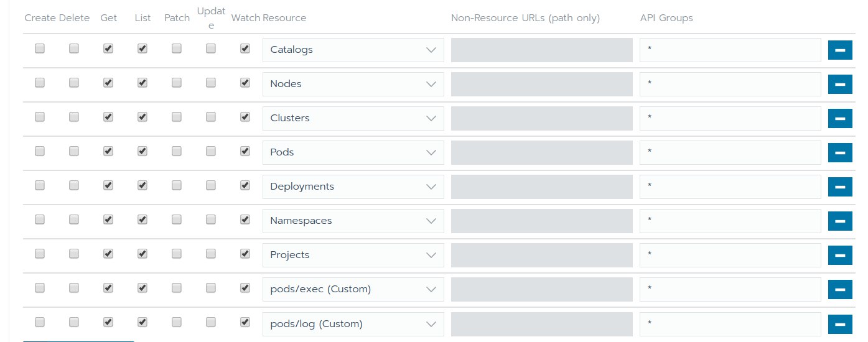Enable Patch permission for Deployments
This screenshot has width=868, height=342.
[177, 185]
